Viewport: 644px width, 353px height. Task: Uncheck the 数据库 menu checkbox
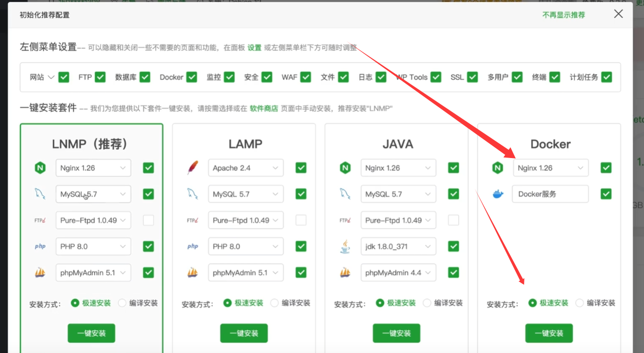pyautogui.click(x=145, y=77)
